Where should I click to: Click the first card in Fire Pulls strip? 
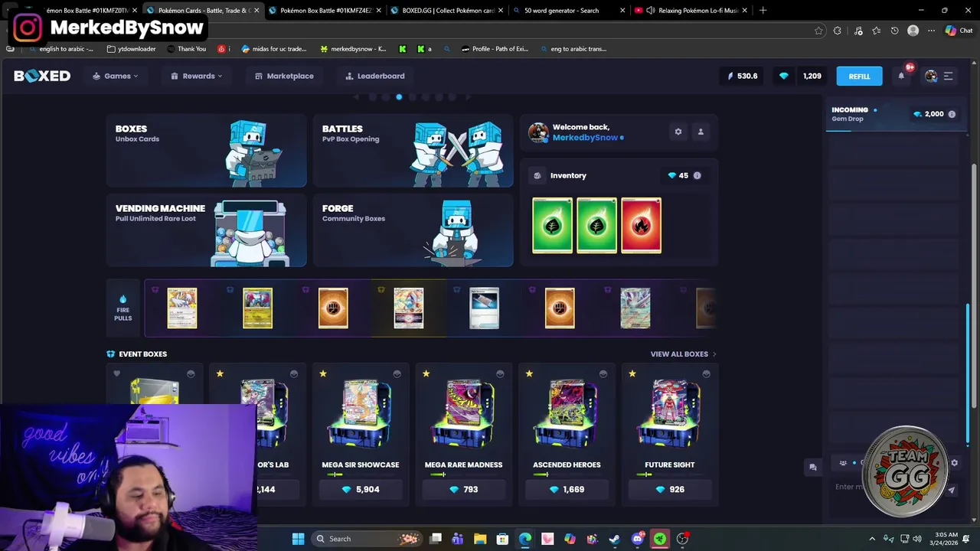(182, 308)
